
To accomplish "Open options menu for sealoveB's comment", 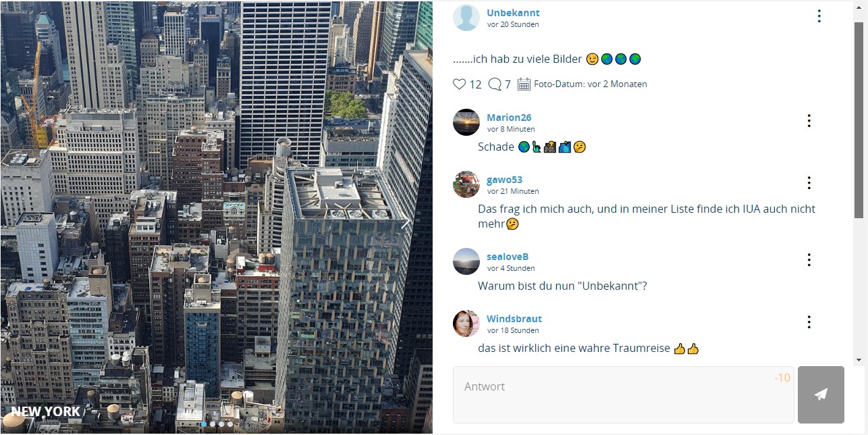I will coord(809,260).
